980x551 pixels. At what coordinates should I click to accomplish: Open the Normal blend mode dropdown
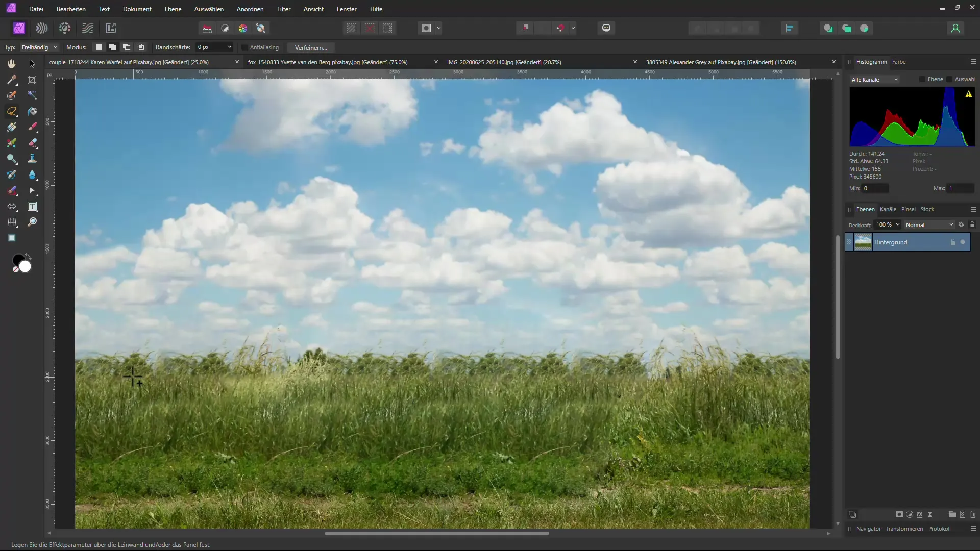929,224
